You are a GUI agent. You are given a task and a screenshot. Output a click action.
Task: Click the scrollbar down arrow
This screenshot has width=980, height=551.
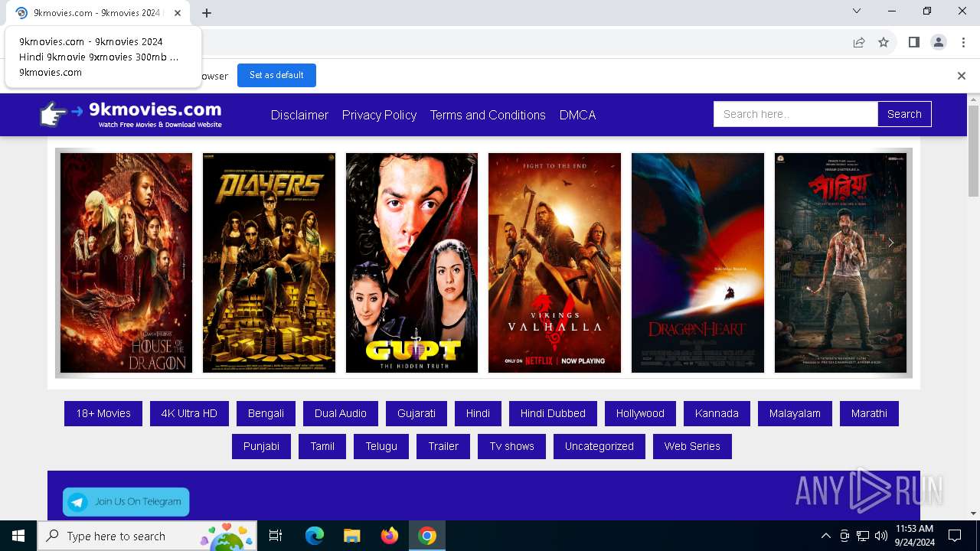(x=973, y=514)
